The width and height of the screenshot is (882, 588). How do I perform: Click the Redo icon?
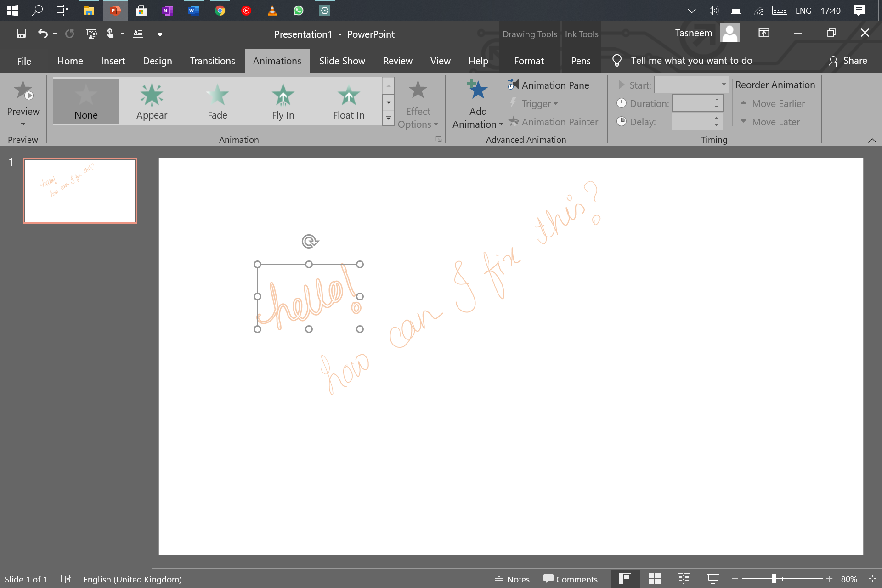(69, 34)
